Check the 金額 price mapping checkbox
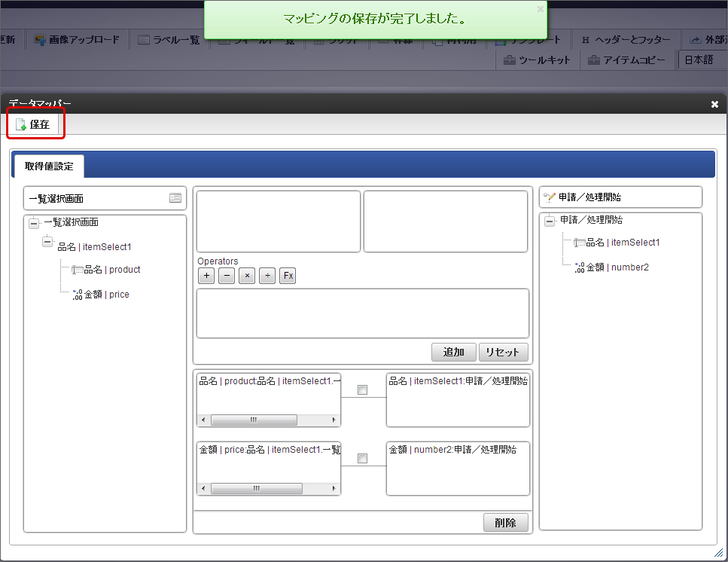Viewport: 728px width, 562px height. pyautogui.click(x=362, y=458)
